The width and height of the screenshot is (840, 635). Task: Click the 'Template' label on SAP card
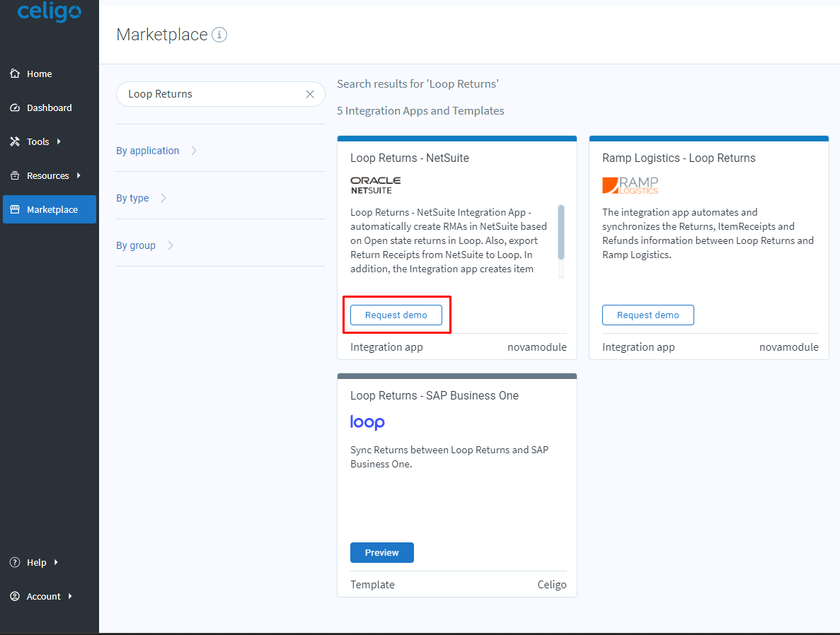pyautogui.click(x=372, y=585)
